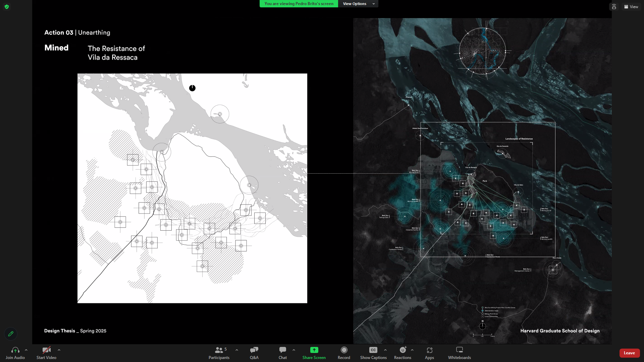
Task: Expand caption options arrow
Action: pyautogui.click(x=385, y=350)
